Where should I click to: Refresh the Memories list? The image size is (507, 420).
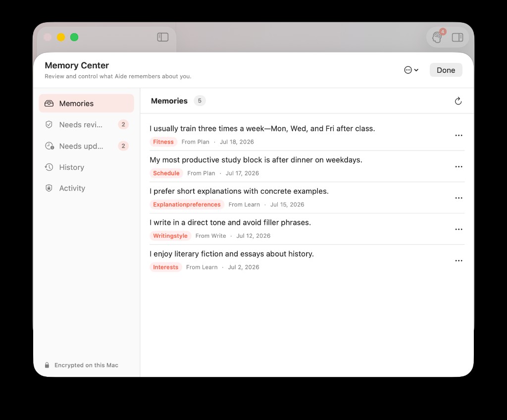pyautogui.click(x=458, y=101)
